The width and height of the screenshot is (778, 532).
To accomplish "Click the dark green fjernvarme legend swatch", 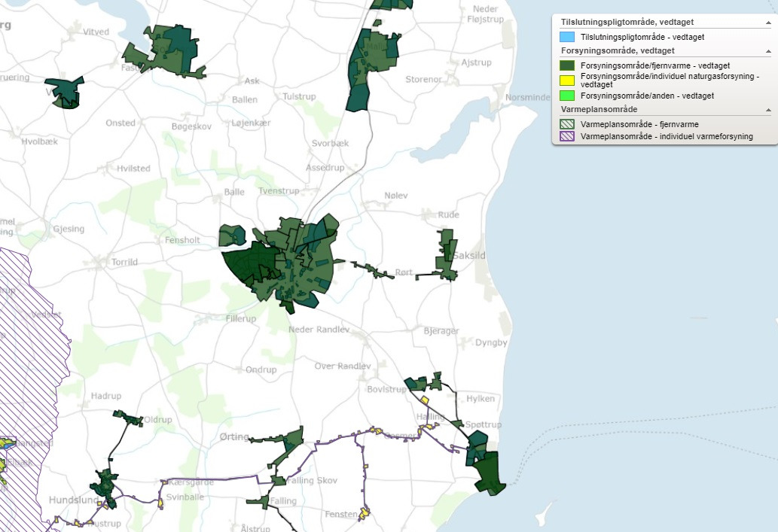I will 567,65.
